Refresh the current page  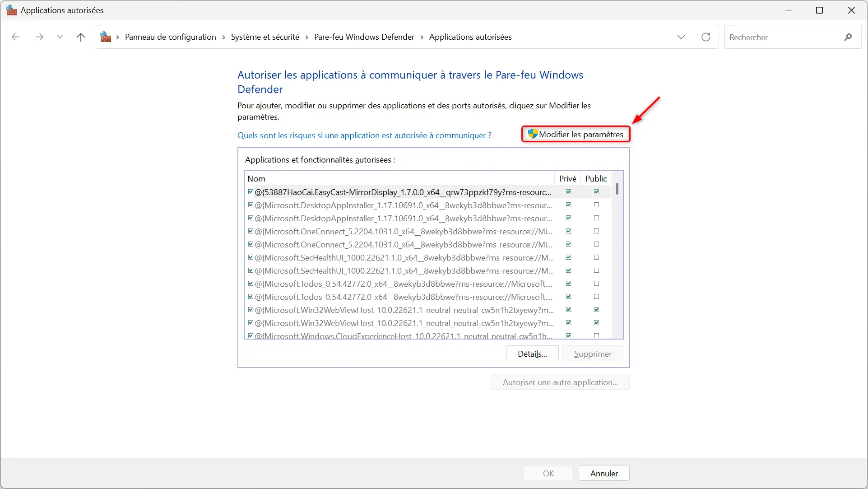click(706, 37)
